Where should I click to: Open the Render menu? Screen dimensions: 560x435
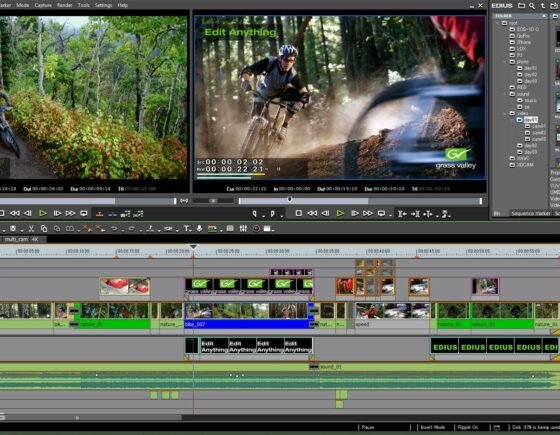[64, 5]
